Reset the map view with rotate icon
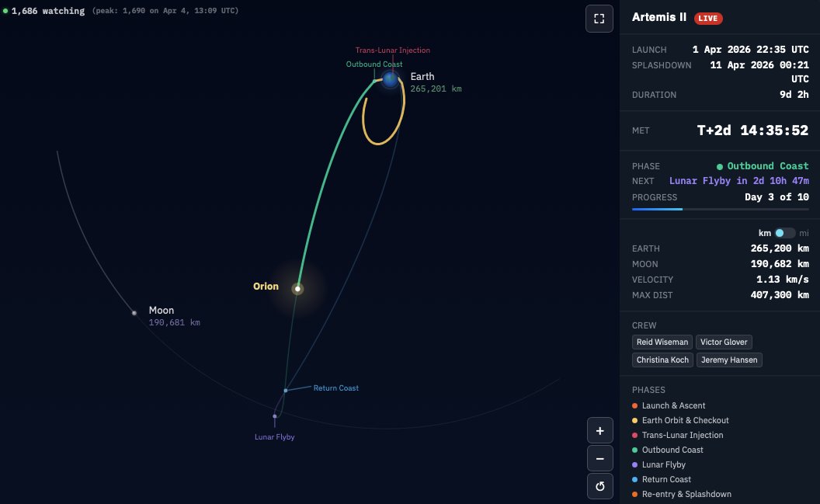Screen dimensions: 820x504 tap(599, 486)
